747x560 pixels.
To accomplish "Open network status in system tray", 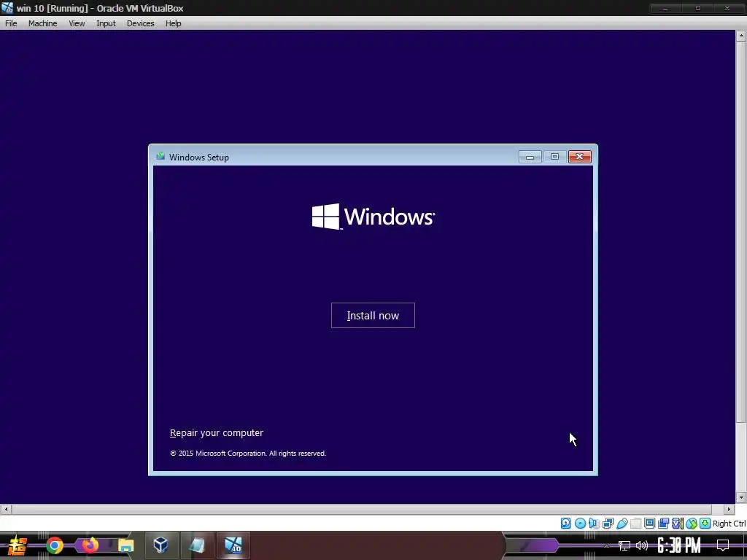I will click(x=624, y=545).
